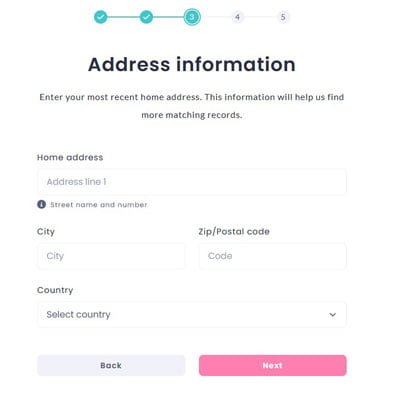
Task: Jump to step 5 indicator
Action: tap(283, 17)
